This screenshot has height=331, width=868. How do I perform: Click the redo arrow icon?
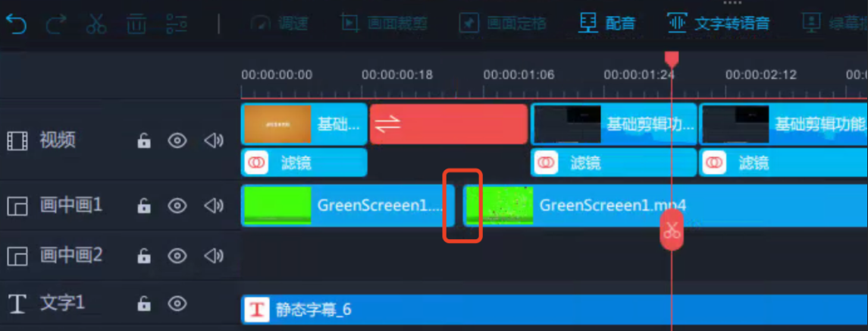pyautogui.click(x=56, y=24)
